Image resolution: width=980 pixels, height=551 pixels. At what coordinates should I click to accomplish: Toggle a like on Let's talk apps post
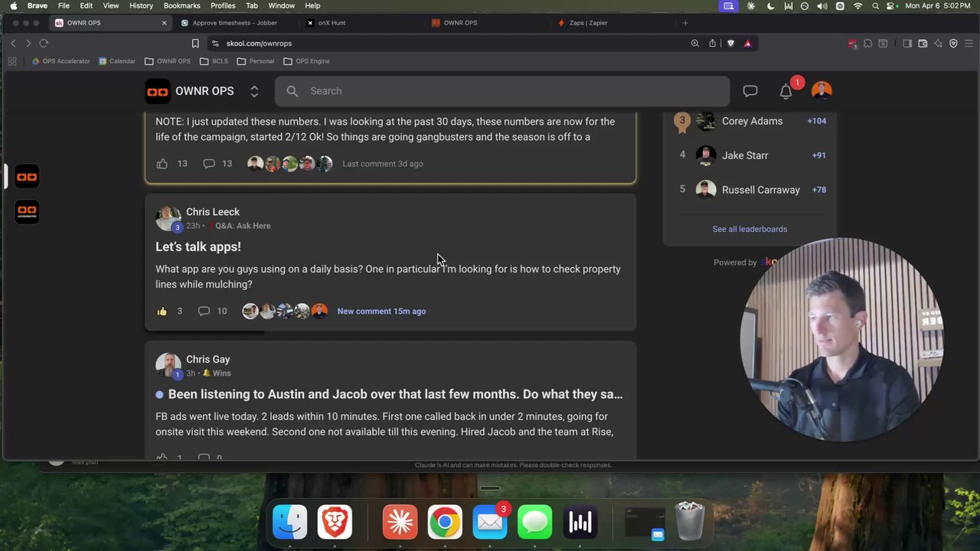pos(162,311)
